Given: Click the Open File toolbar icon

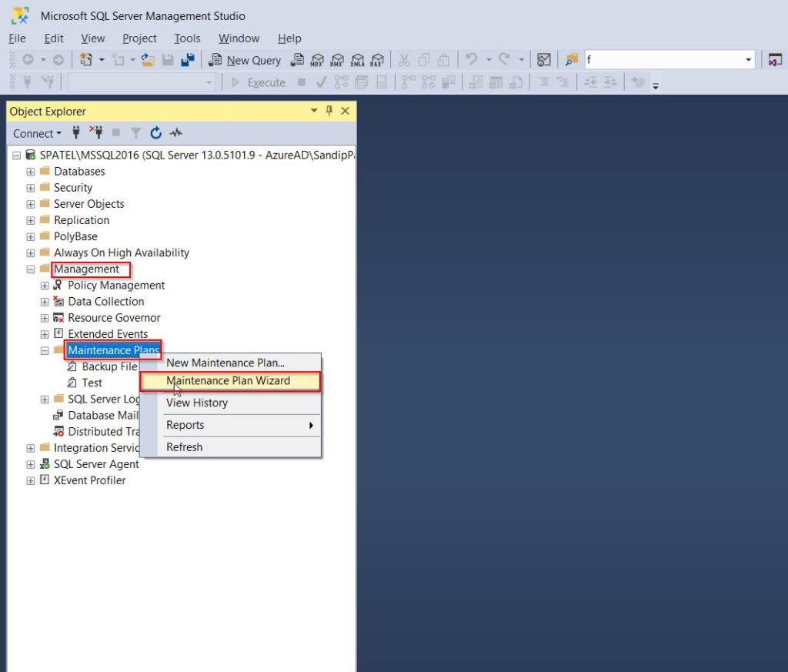Looking at the screenshot, I should tap(148, 60).
